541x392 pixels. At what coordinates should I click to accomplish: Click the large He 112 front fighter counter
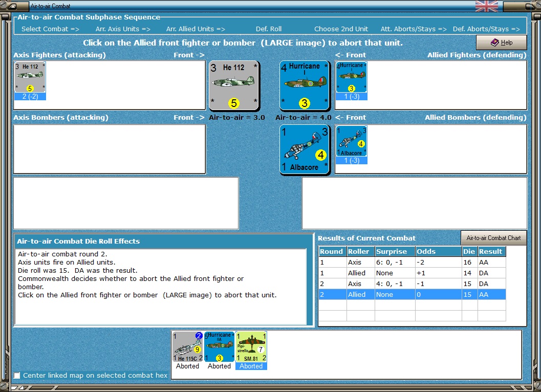coord(234,85)
